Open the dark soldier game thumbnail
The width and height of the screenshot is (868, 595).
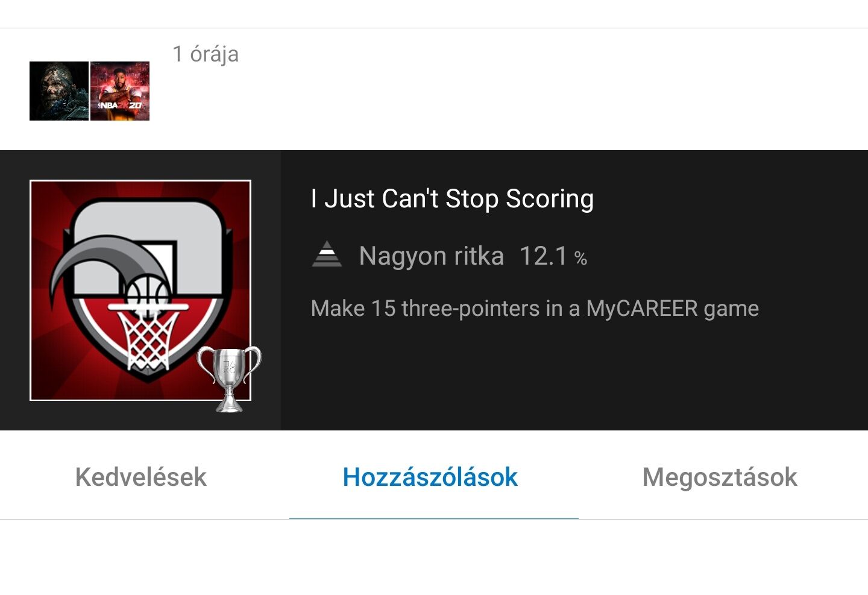(x=59, y=91)
